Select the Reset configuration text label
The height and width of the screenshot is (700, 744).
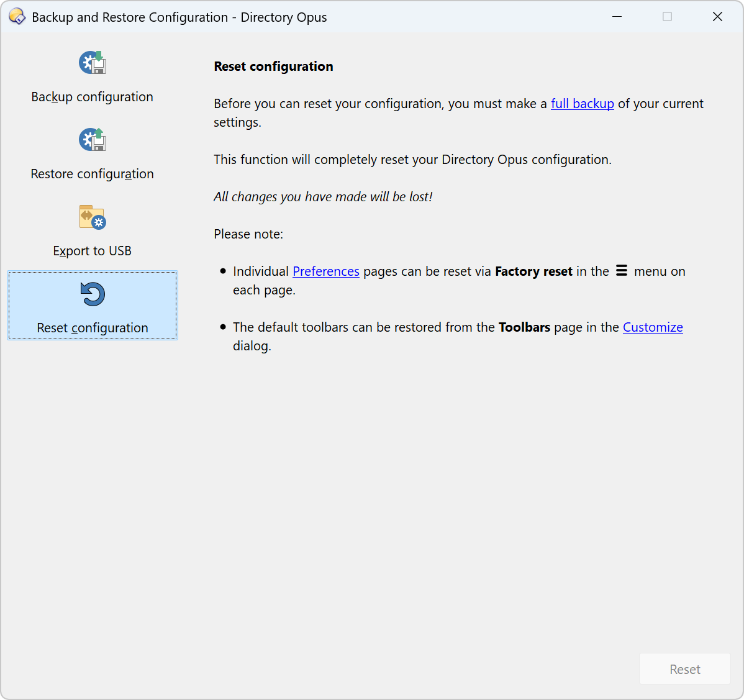pyautogui.click(x=92, y=328)
